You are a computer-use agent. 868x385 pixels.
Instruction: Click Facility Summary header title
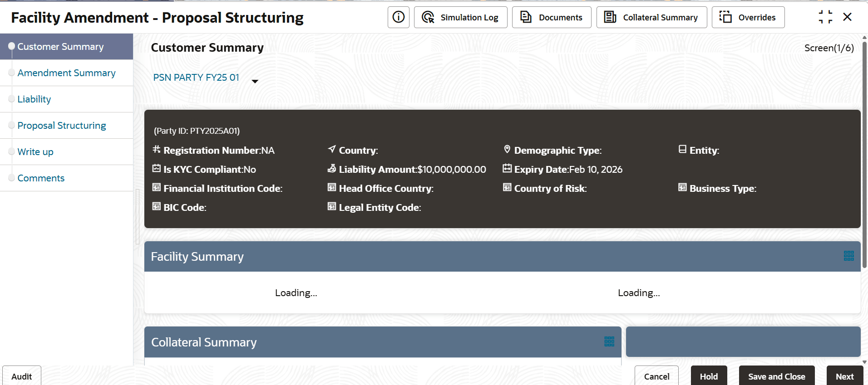click(x=197, y=256)
